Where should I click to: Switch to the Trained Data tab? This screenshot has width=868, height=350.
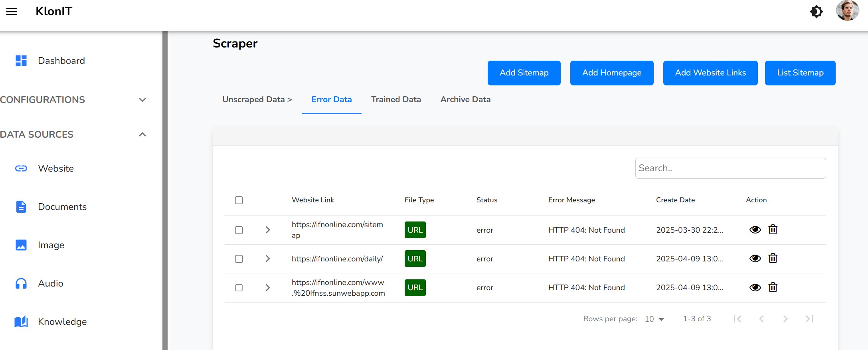[x=395, y=99]
